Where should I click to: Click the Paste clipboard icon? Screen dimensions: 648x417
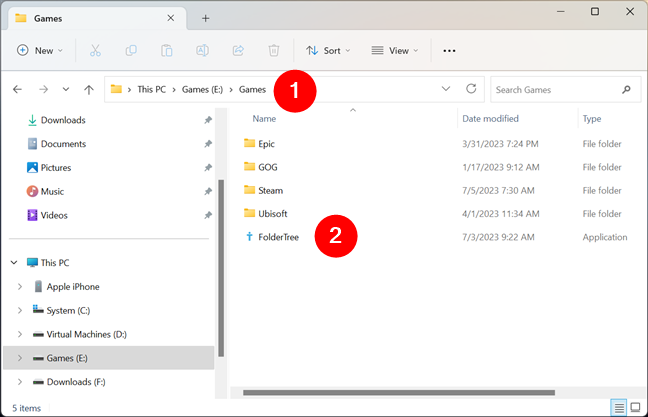pos(167,50)
